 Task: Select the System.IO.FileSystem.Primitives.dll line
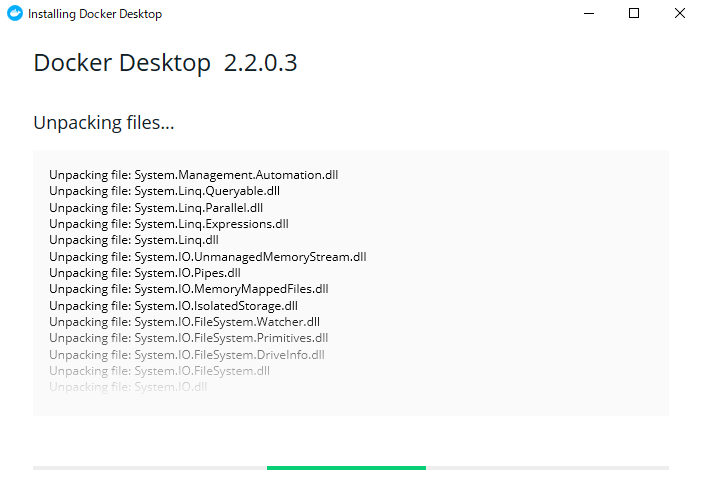(x=188, y=338)
